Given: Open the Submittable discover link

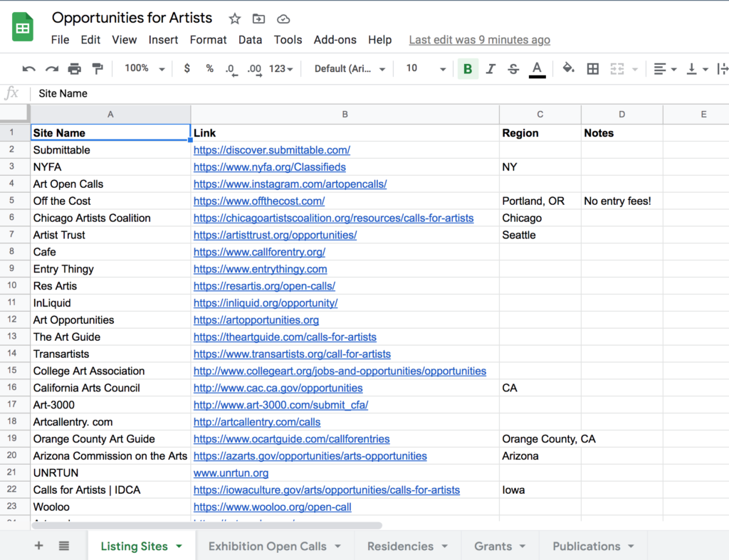Looking at the screenshot, I should 271,150.
